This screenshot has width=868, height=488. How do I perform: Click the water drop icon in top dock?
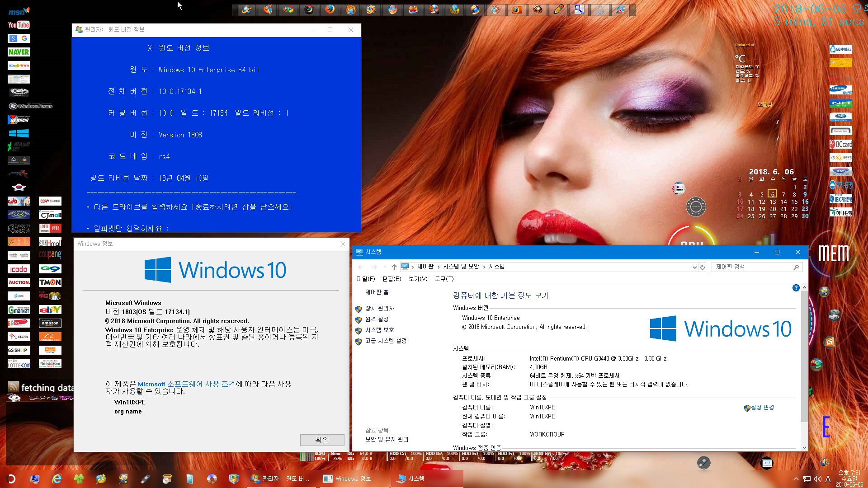click(x=600, y=9)
